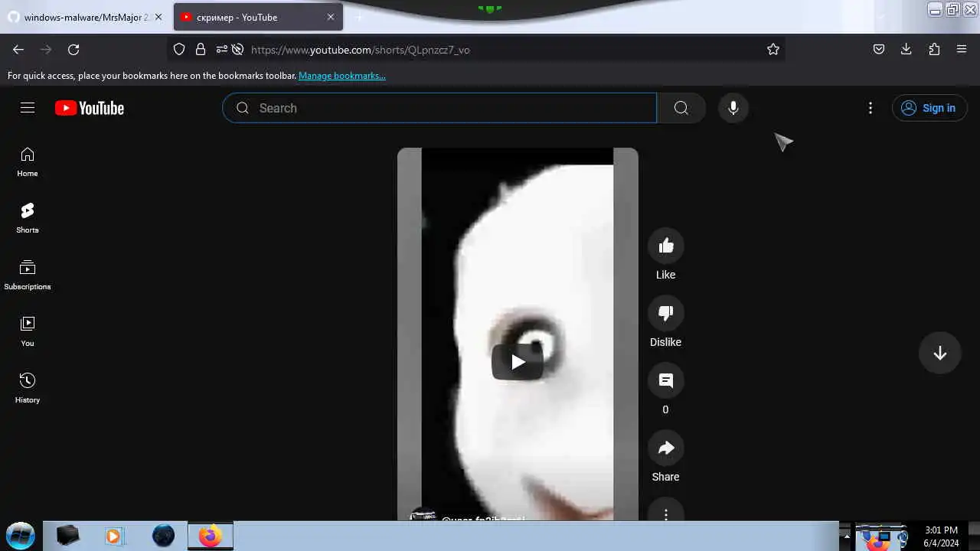The height and width of the screenshot is (551, 980).
Task: Show hidden system tray icons
Action: pos(845,536)
